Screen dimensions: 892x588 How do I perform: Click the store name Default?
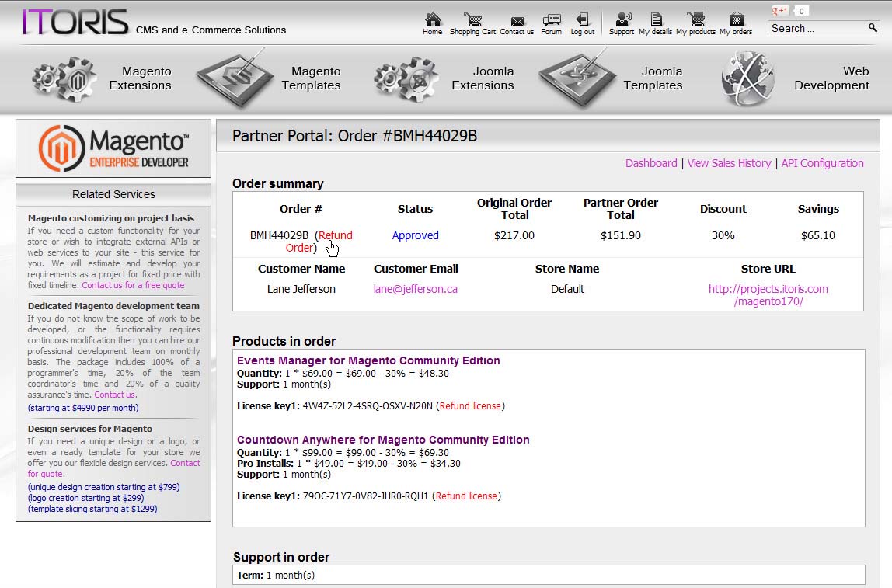tap(567, 289)
